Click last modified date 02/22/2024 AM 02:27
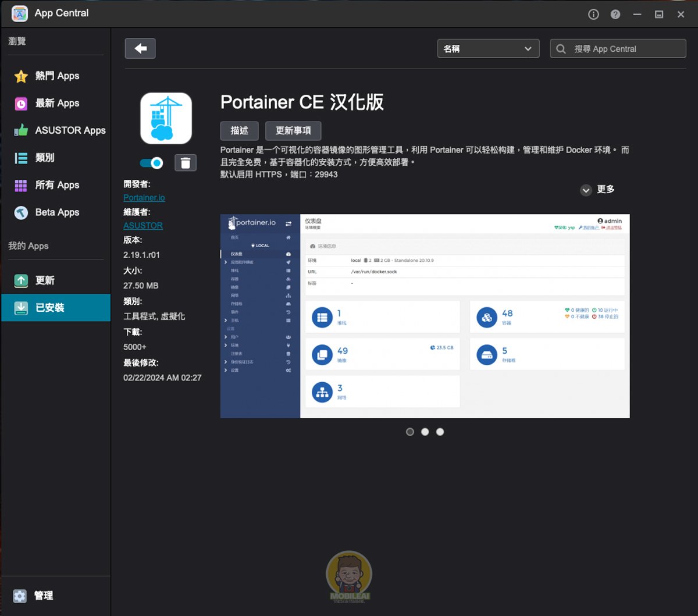 [x=162, y=378]
